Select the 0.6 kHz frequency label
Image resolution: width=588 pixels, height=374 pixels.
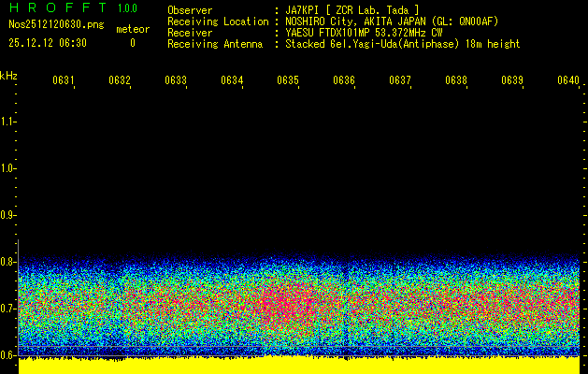[x=8, y=354]
